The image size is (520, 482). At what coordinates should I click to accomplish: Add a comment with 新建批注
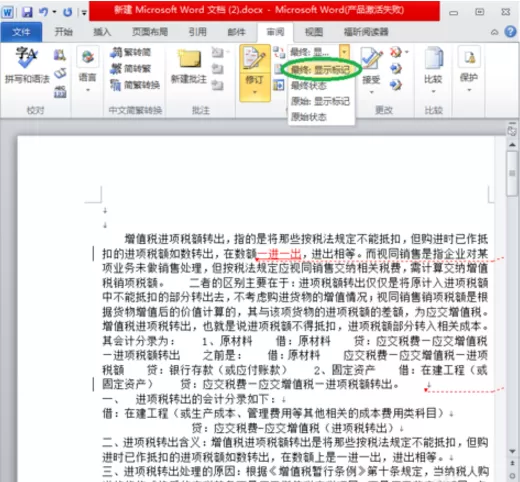189,66
